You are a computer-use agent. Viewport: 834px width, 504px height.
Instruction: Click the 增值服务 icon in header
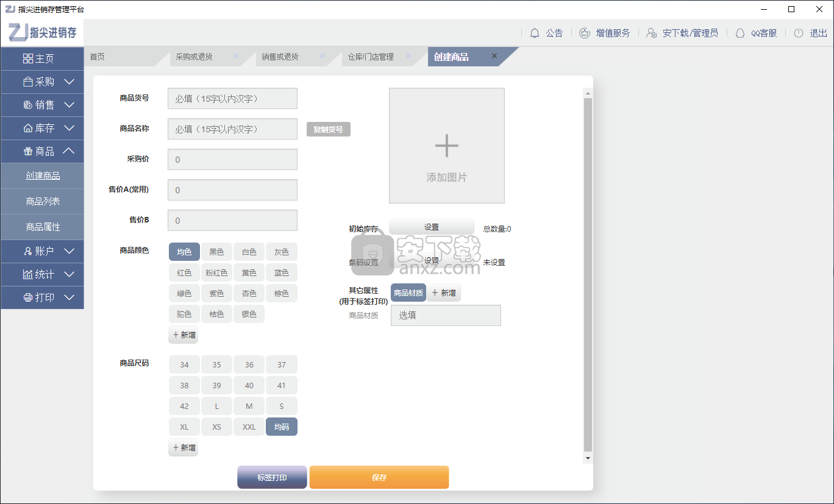tap(585, 33)
